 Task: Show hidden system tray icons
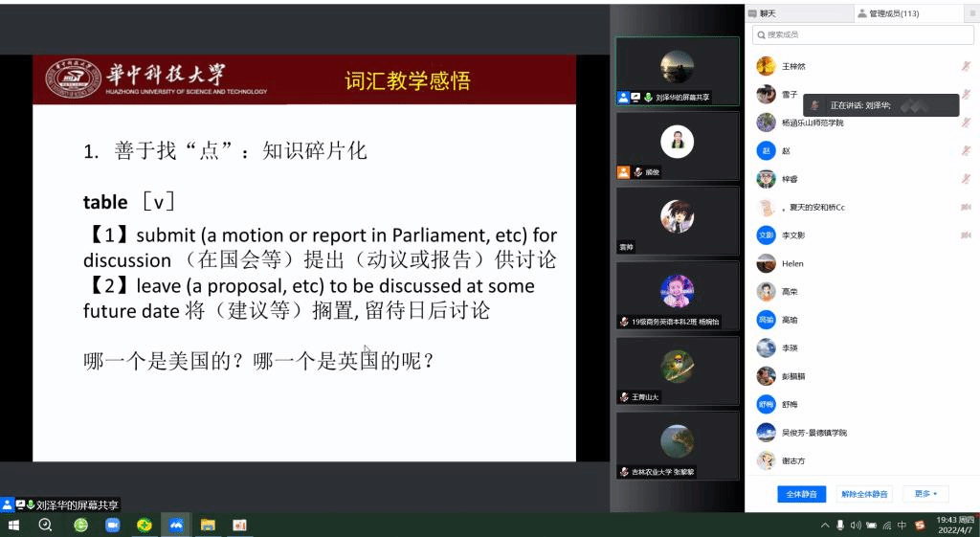click(x=825, y=526)
